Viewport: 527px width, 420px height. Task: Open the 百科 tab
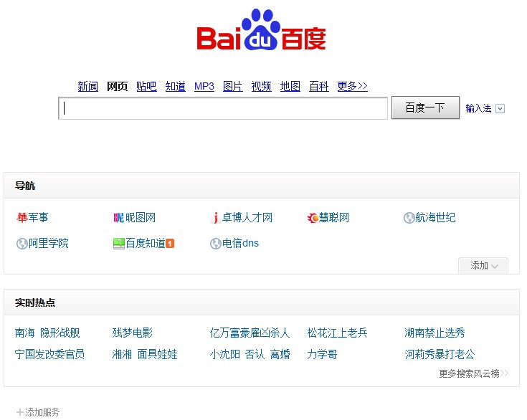click(x=319, y=86)
